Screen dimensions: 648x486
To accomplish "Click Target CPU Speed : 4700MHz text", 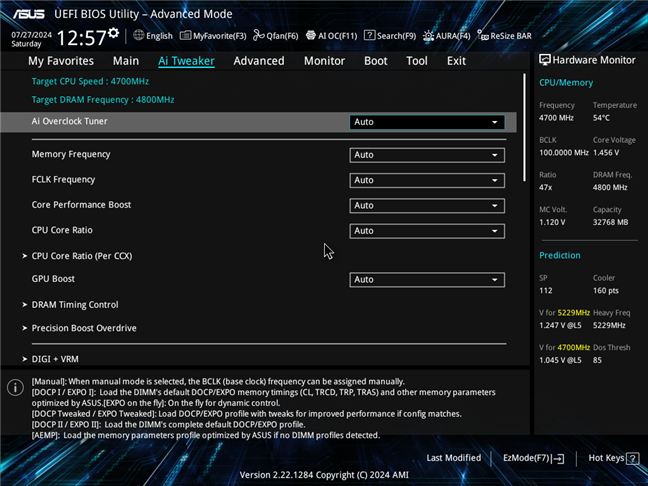I will 90,81.
